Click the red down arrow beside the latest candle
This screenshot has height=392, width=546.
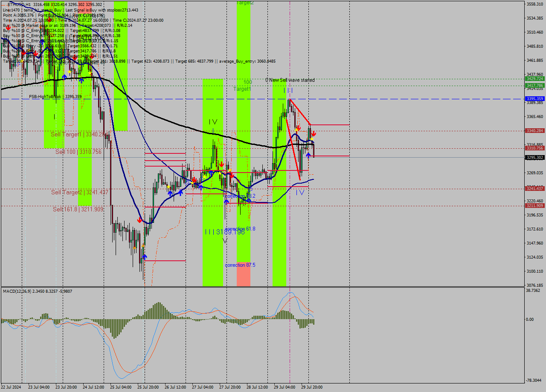tap(314, 133)
